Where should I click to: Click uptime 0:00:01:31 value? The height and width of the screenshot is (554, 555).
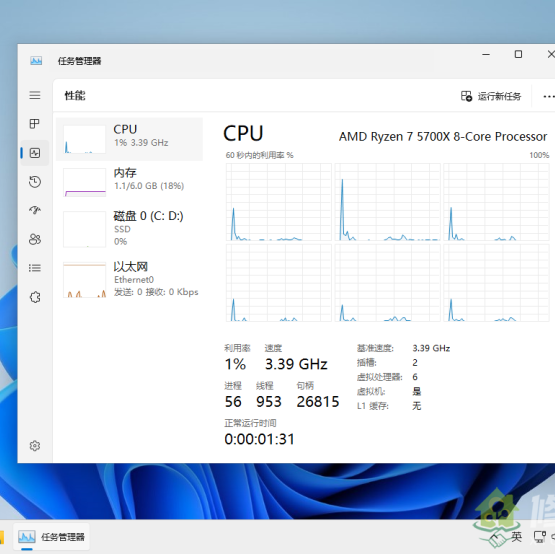[259, 439]
